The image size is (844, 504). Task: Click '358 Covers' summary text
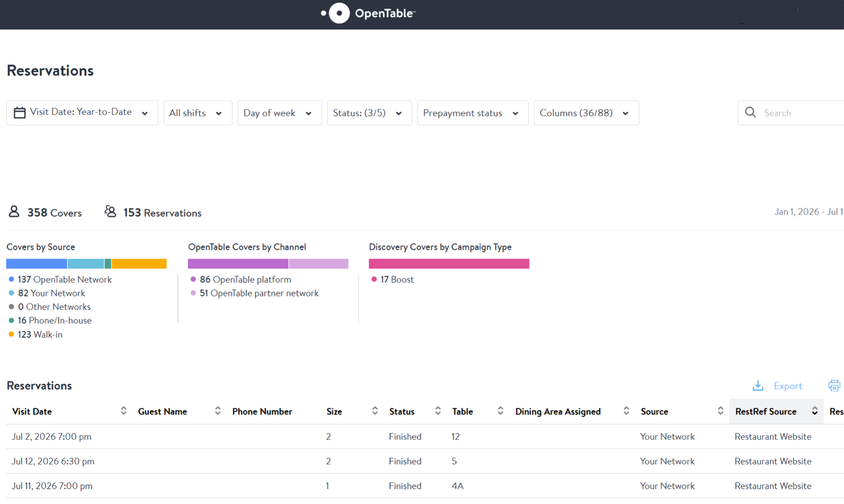click(54, 212)
